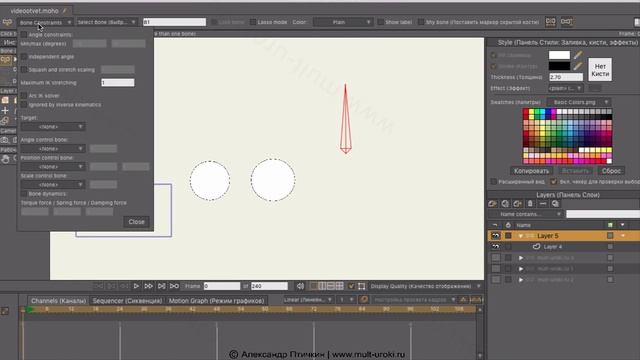This screenshot has width=640, height=360.
Task: Open the bone Color Plain dropdown
Action: point(342,22)
